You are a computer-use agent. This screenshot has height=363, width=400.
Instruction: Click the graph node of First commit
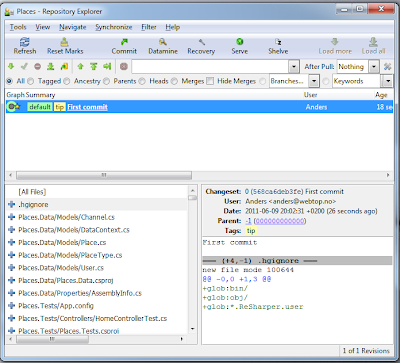[11, 107]
